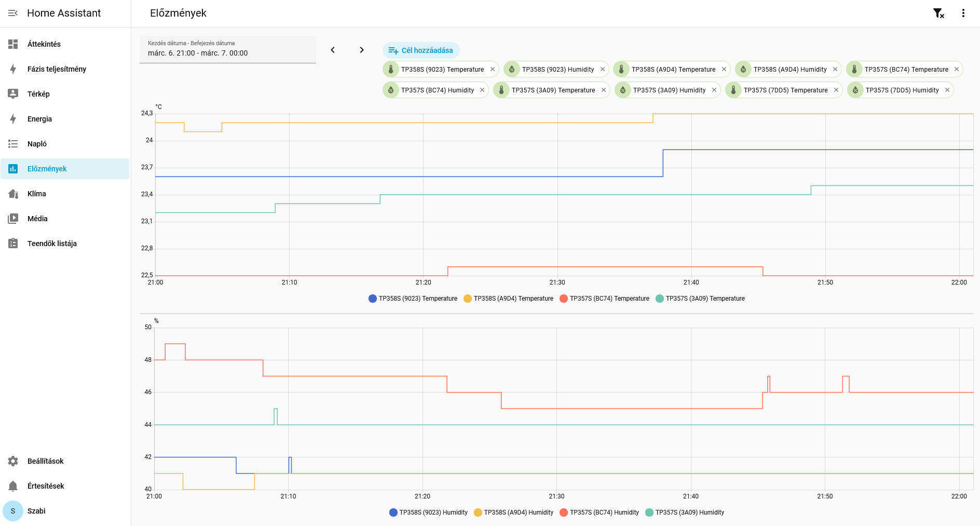Click the TP358S (9023) Temperature chip label
Screen dimensions: 980x526
442,70
